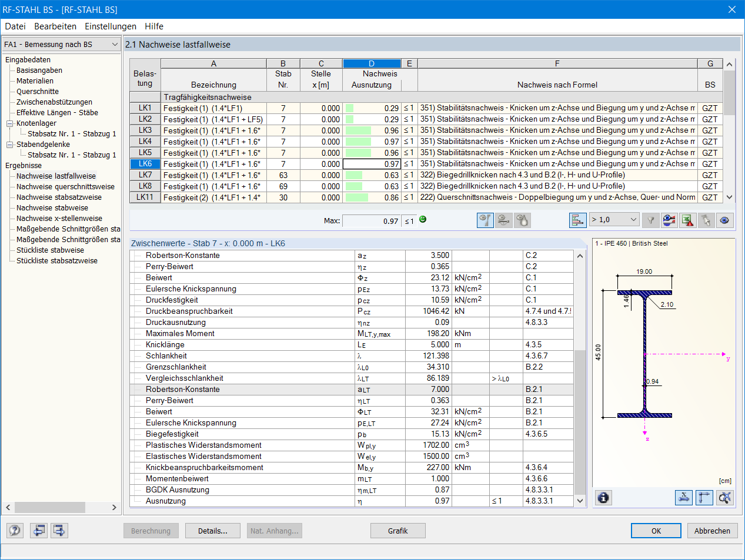Export table to Excel icon
745x560 pixels.
[687, 220]
